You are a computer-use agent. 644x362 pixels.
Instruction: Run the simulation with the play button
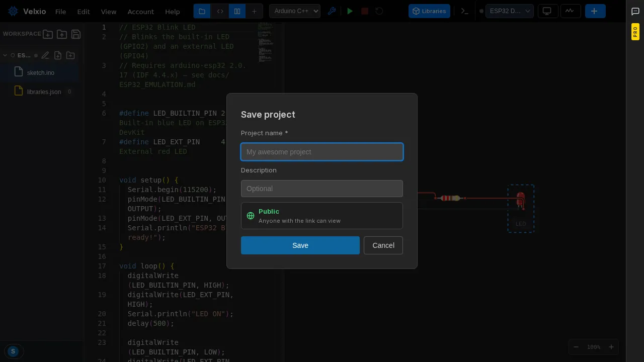(350, 11)
